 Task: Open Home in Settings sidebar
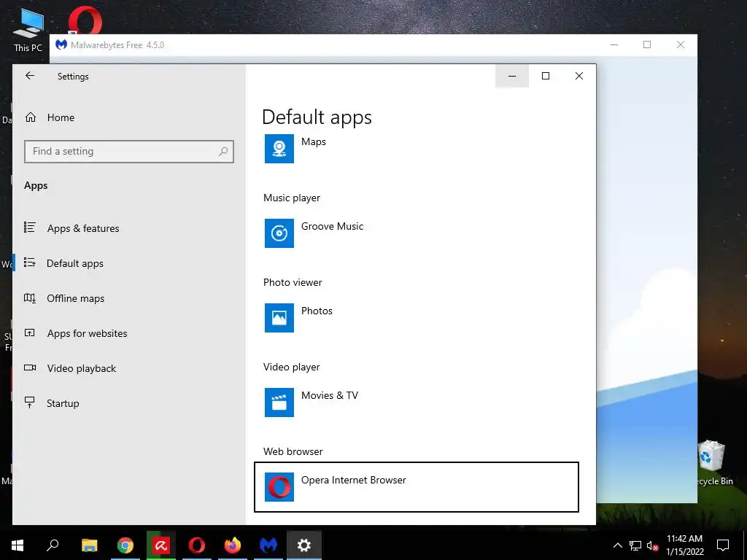click(61, 117)
